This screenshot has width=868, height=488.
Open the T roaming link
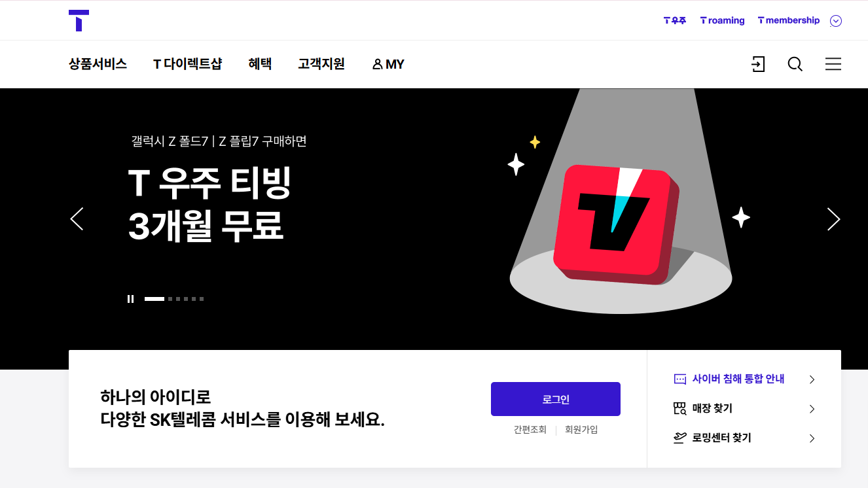(x=723, y=20)
